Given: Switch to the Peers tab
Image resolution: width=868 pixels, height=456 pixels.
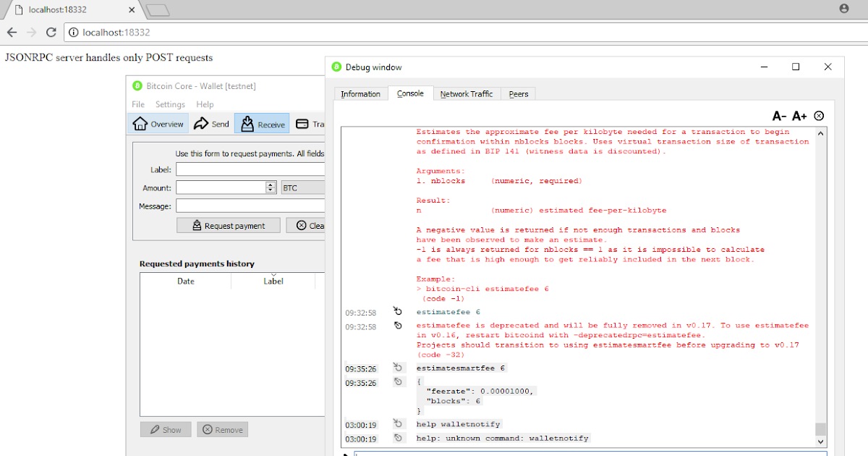Looking at the screenshot, I should click(x=519, y=94).
